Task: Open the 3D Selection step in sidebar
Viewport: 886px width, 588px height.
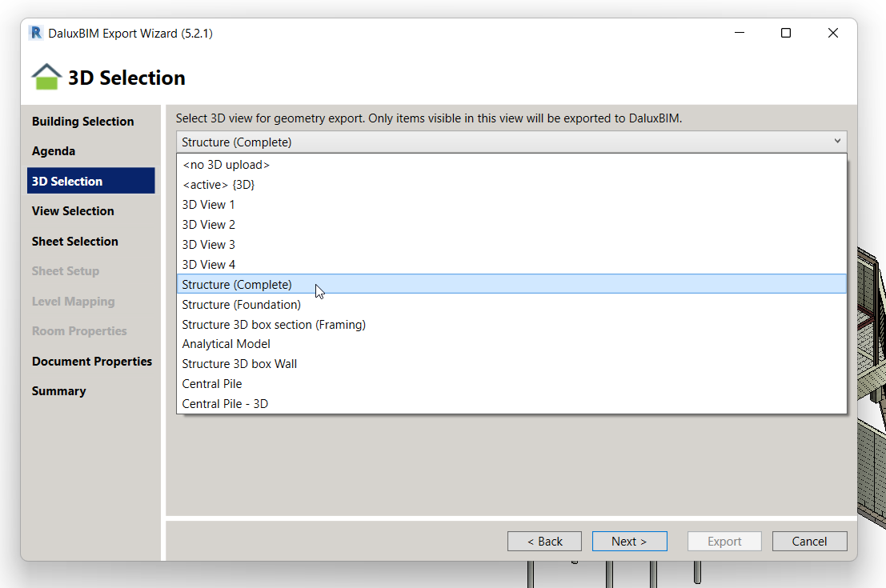Action: click(x=91, y=181)
